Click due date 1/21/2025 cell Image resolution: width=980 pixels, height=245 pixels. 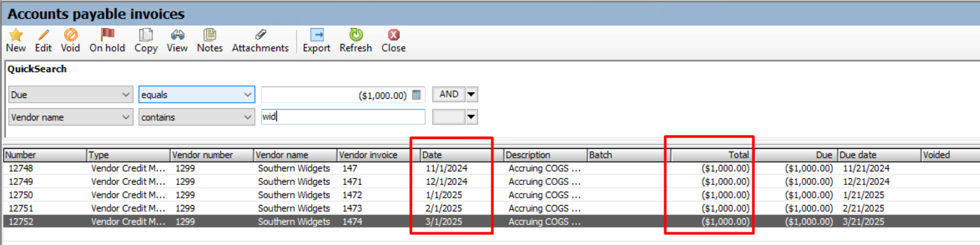pyautogui.click(x=879, y=195)
